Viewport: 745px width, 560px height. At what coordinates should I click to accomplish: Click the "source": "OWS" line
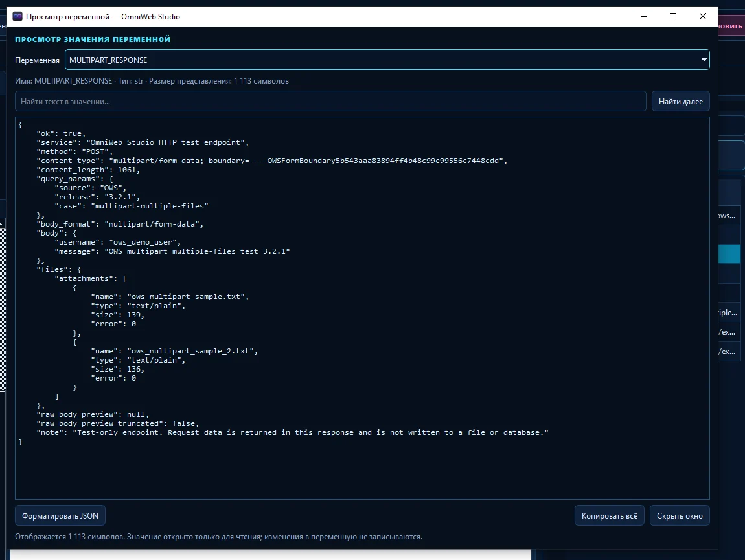(x=90, y=188)
